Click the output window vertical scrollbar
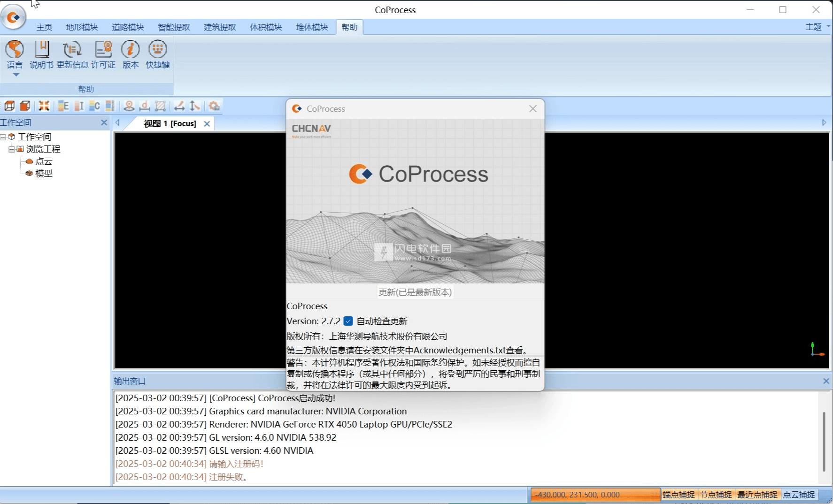 824,441
